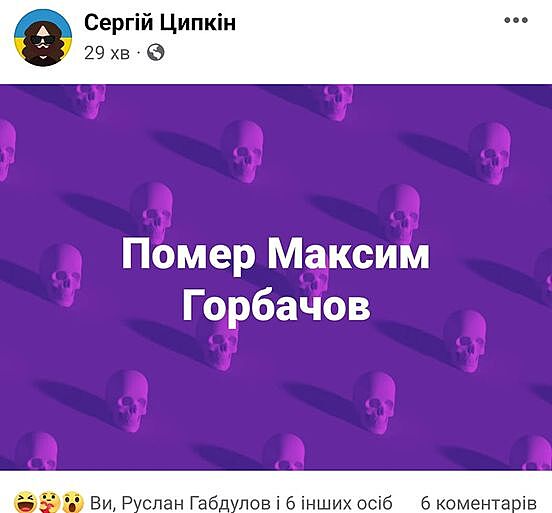Image resolution: width=552 pixels, height=513 pixels.
Task: Click the skull hidden behind the Максим text
Action: 314,278
